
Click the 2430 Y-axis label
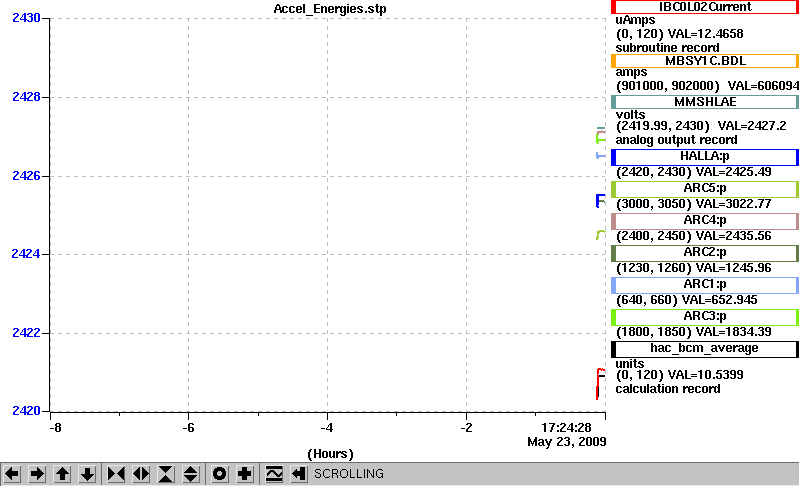(26, 18)
